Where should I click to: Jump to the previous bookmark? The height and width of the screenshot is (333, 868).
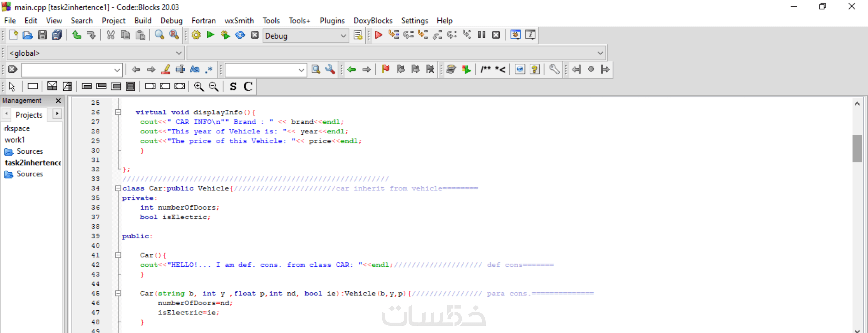coord(400,69)
